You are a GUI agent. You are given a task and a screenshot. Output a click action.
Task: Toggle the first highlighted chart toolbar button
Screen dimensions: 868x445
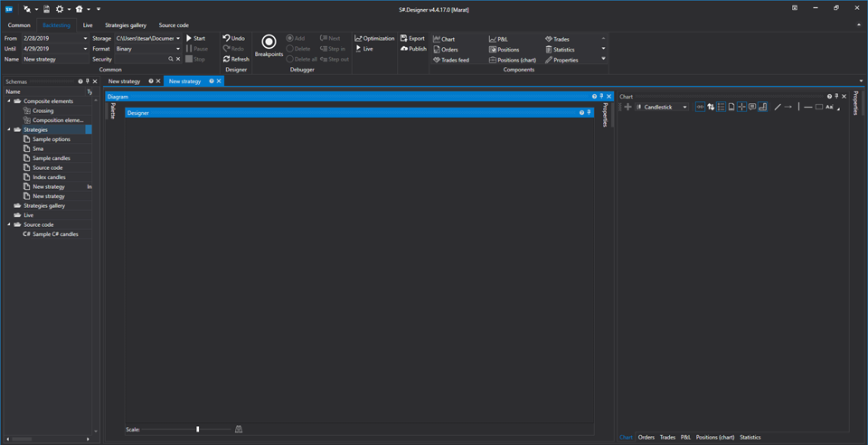[700, 107]
